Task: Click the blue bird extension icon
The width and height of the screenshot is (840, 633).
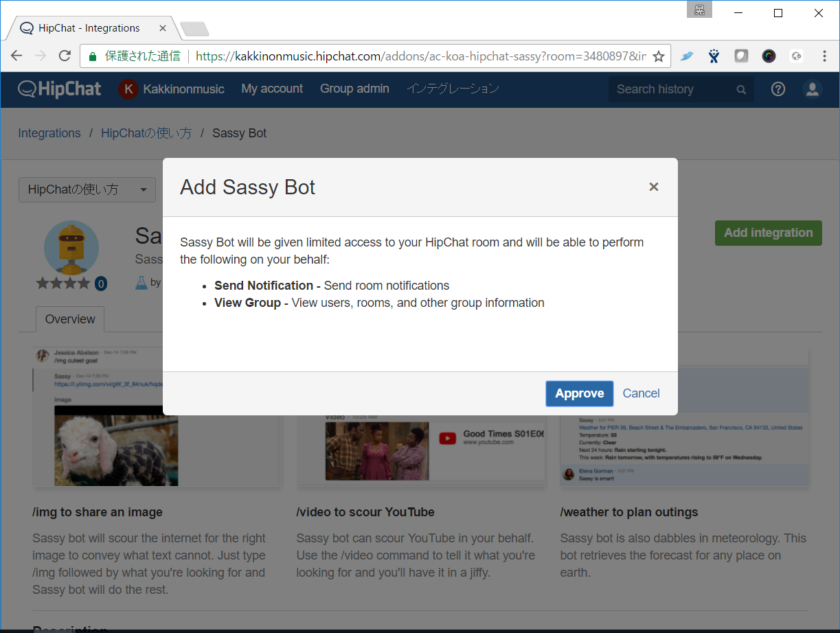Action: (x=687, y=56)
